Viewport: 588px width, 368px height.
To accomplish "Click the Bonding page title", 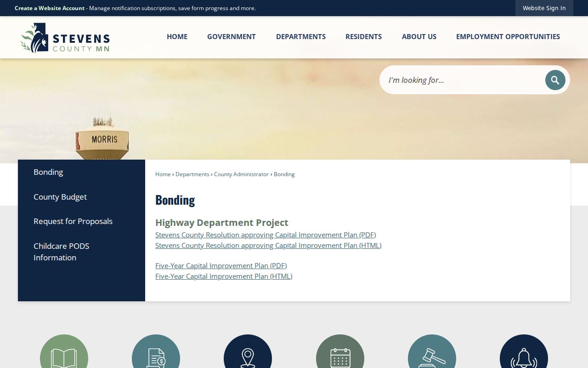I will pyautogui.click(x=175, y=200).
